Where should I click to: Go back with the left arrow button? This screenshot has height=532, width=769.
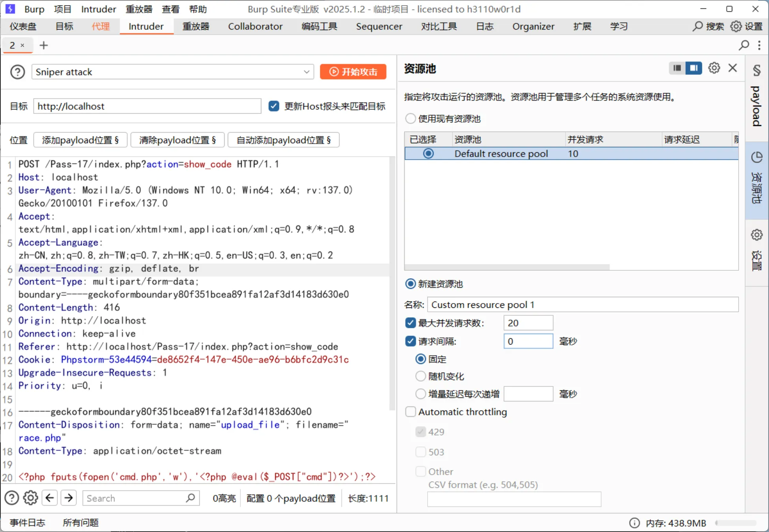tap(50, 498)
